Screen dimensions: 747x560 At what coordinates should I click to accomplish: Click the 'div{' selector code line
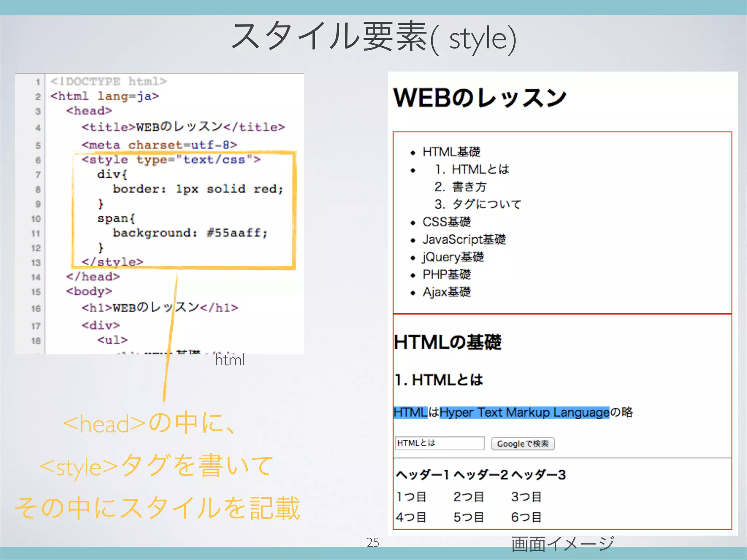click(112, 174)
